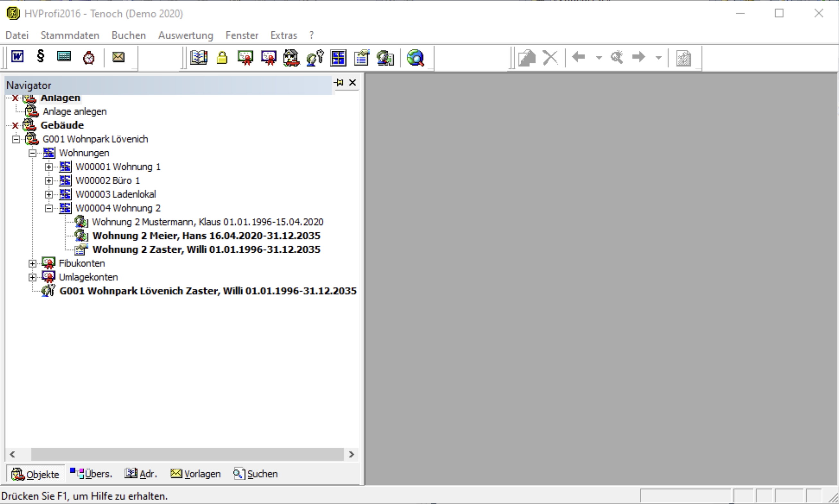Click Anlage anlegen in the tree

click(74, 111)
